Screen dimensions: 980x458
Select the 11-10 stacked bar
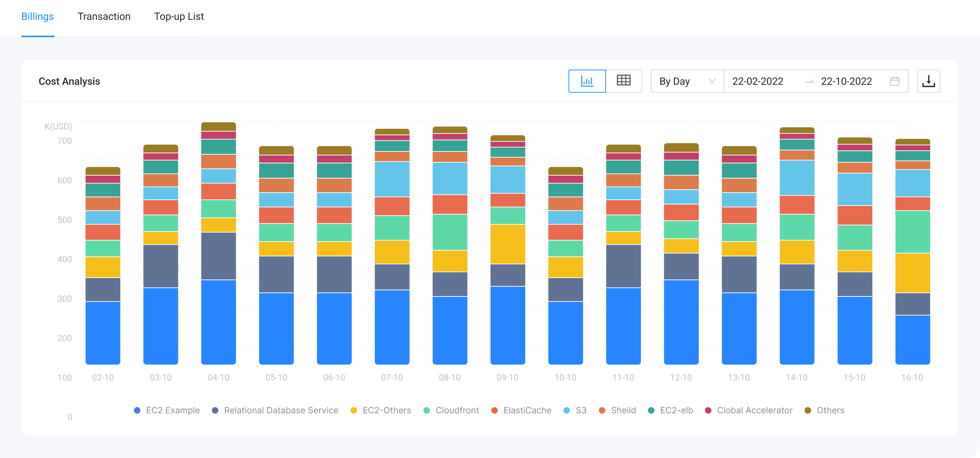pos(623,254)
